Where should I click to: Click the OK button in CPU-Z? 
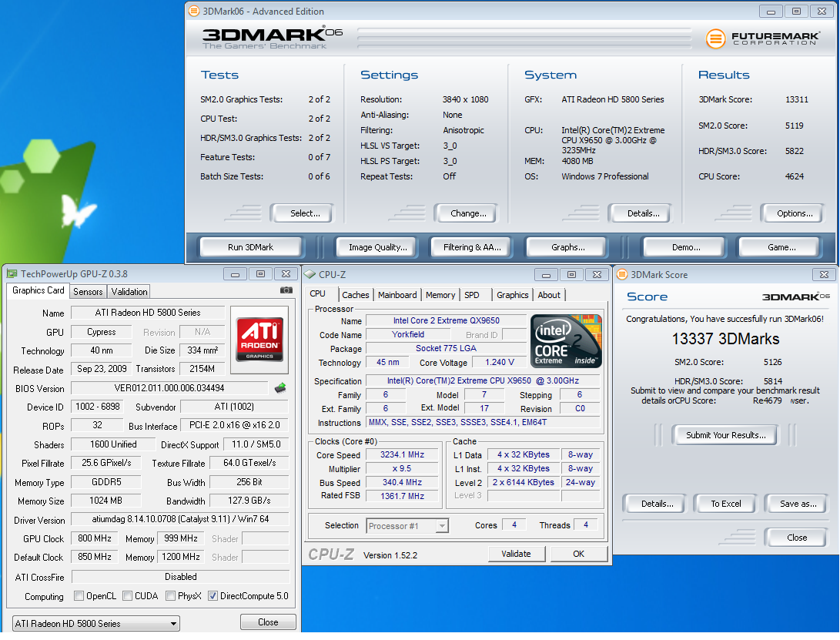click(578, 554)
